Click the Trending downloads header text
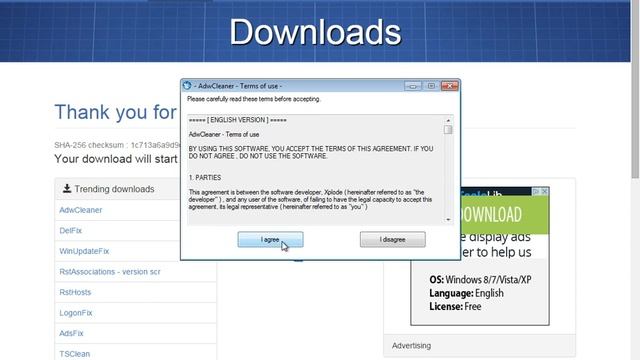 pyautogui.click(x=114, y=189)
